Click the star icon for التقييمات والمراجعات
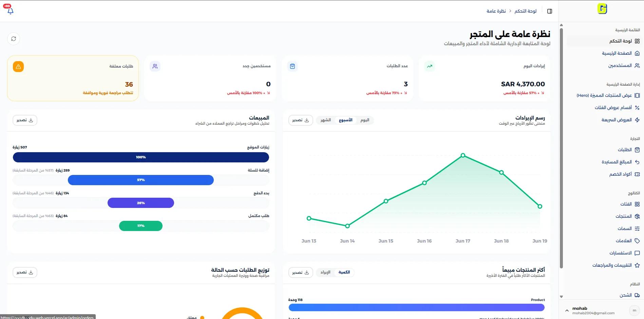This screenshot has height=319, width=644. 637,265
